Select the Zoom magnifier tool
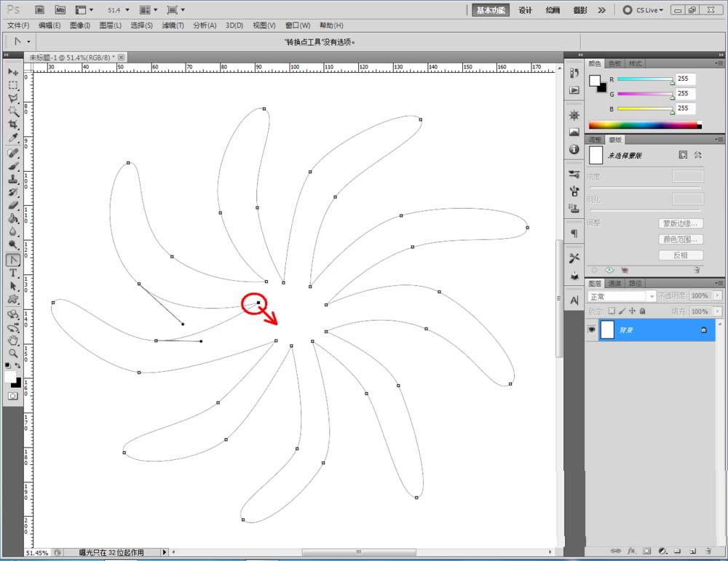 point(13,353)
